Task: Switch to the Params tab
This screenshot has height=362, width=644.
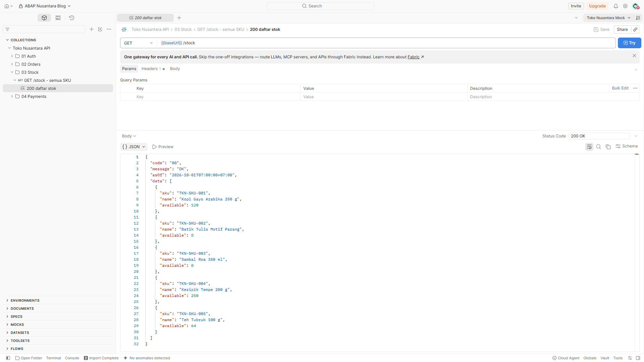Action: 129,69
